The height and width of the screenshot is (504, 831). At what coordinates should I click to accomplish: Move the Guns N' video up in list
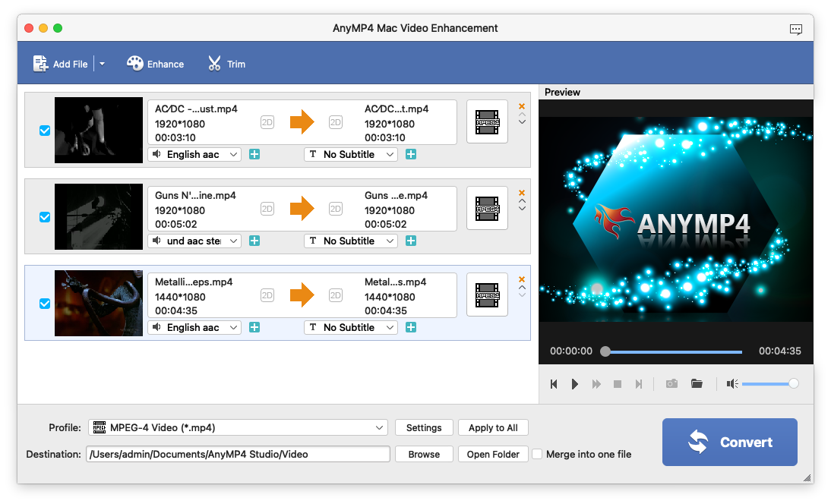(522, 200)
